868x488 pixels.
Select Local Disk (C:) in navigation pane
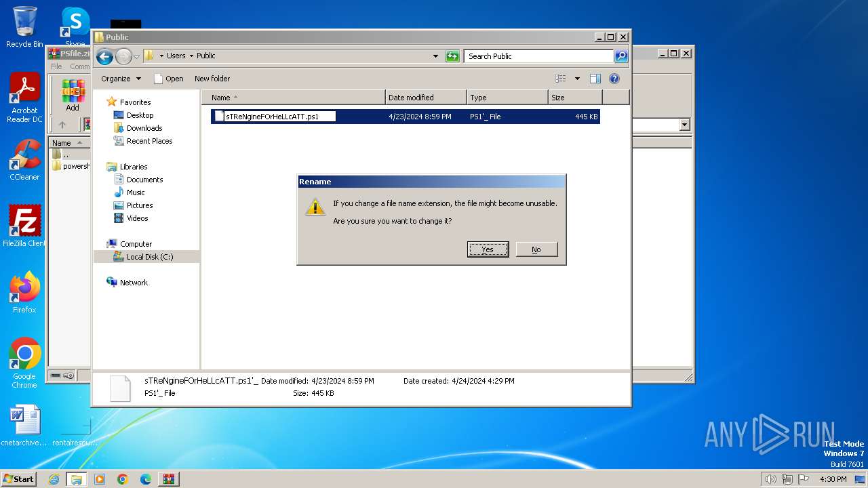[150, 257]
